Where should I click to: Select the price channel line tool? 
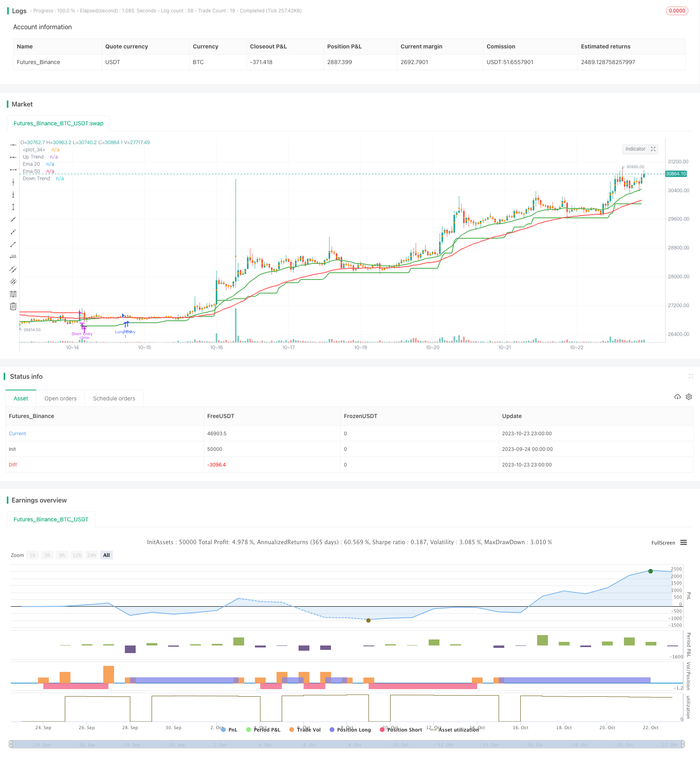[x=13, y=269]
